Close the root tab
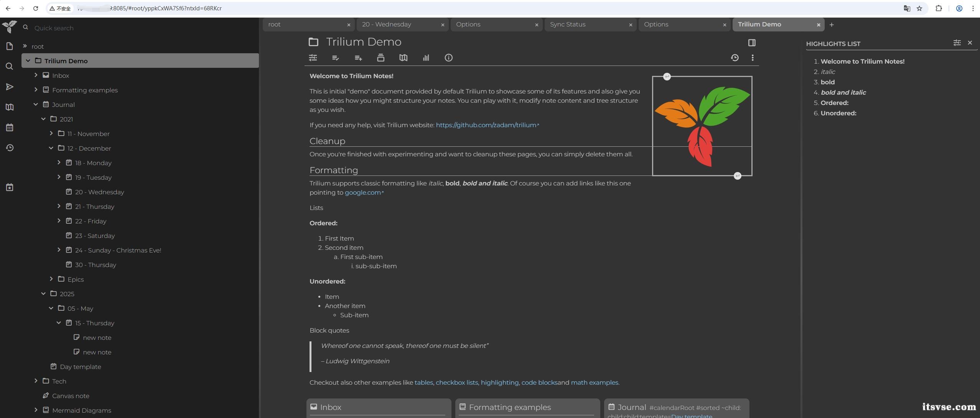 click(349, 25)
